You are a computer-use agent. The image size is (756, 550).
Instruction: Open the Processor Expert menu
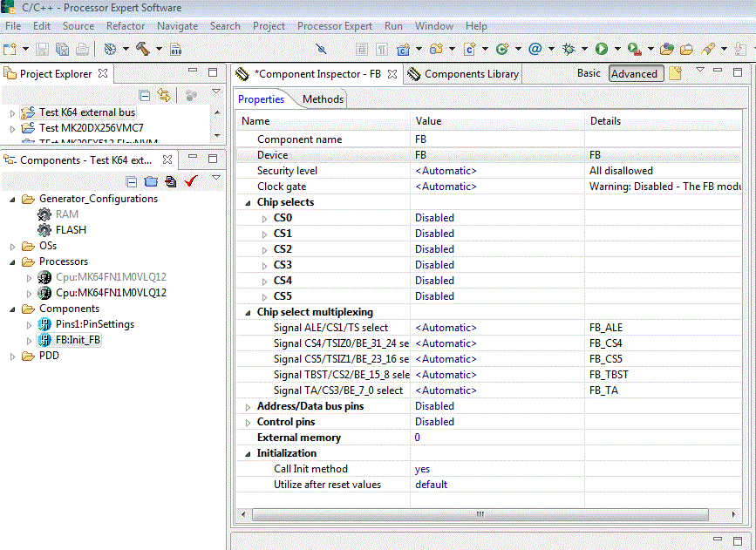click(x=335, y=26)
